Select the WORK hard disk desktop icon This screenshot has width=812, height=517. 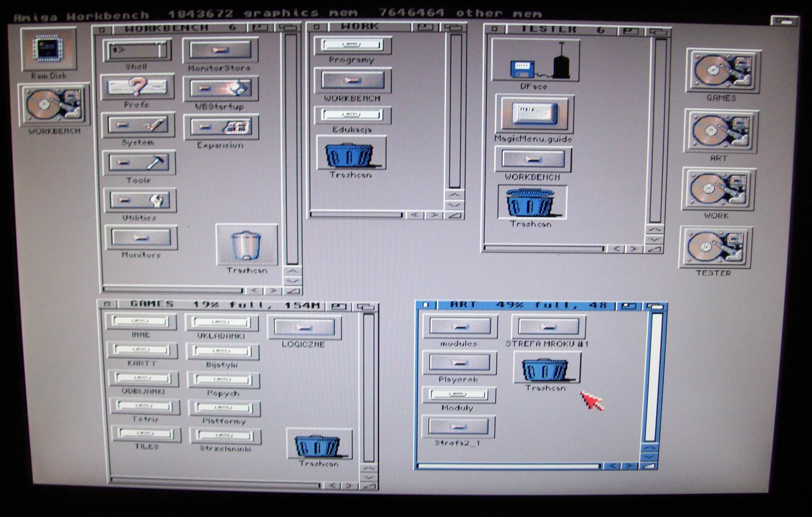click(718, 189)
